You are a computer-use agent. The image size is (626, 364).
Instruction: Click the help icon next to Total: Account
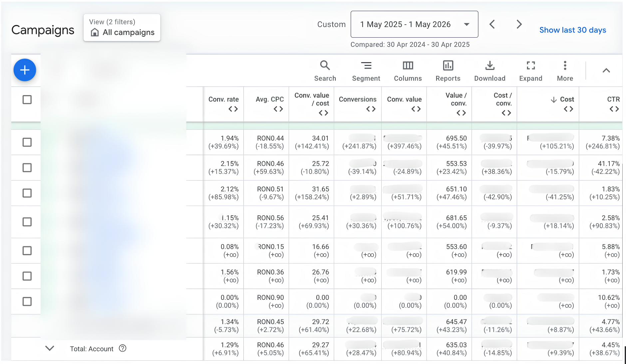(123, 348)
